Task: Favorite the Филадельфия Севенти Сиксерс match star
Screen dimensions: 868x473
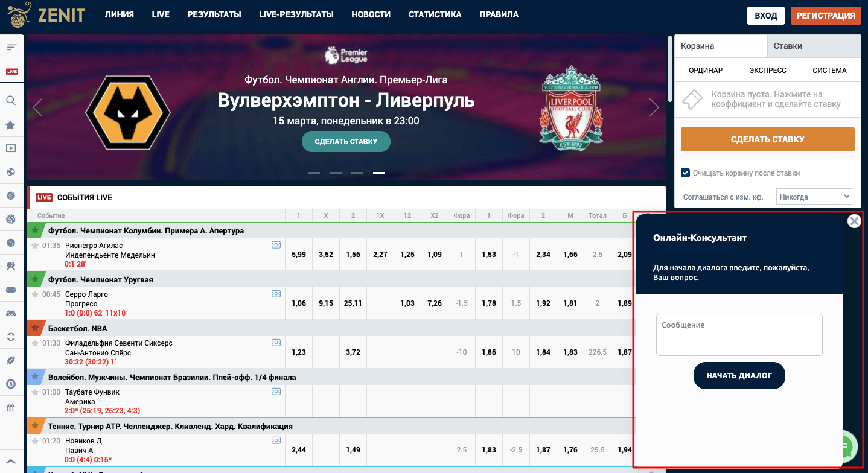Action: pyautogui.click(x=35, y=343)
